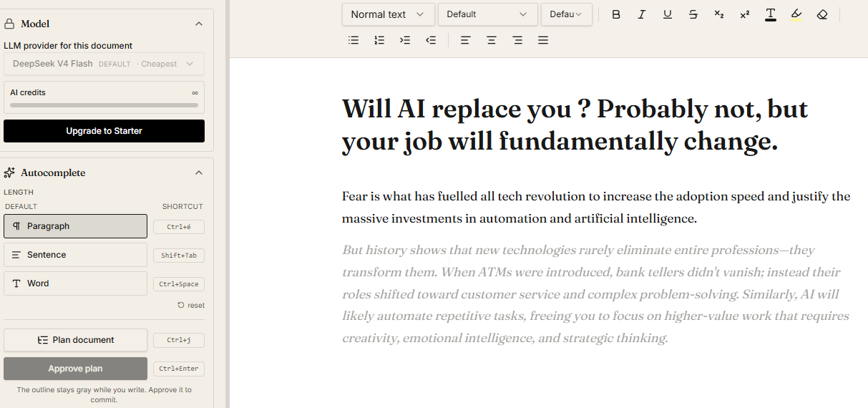Click the Shift+Tab shortcut field

[179, 256]
